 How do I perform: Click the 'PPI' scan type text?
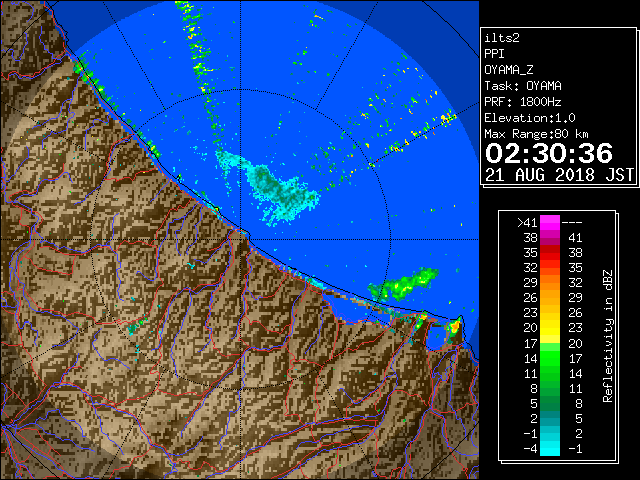coord(494,54)
